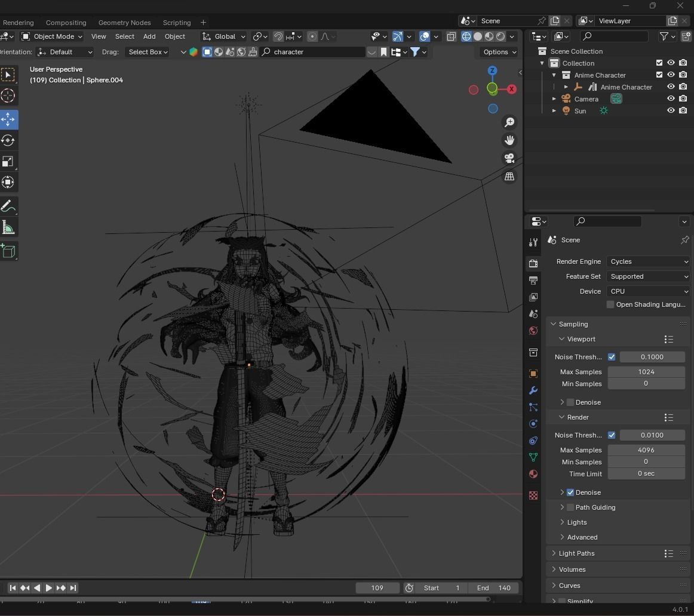Hide the Camera object in viewport

coord(671,98)
